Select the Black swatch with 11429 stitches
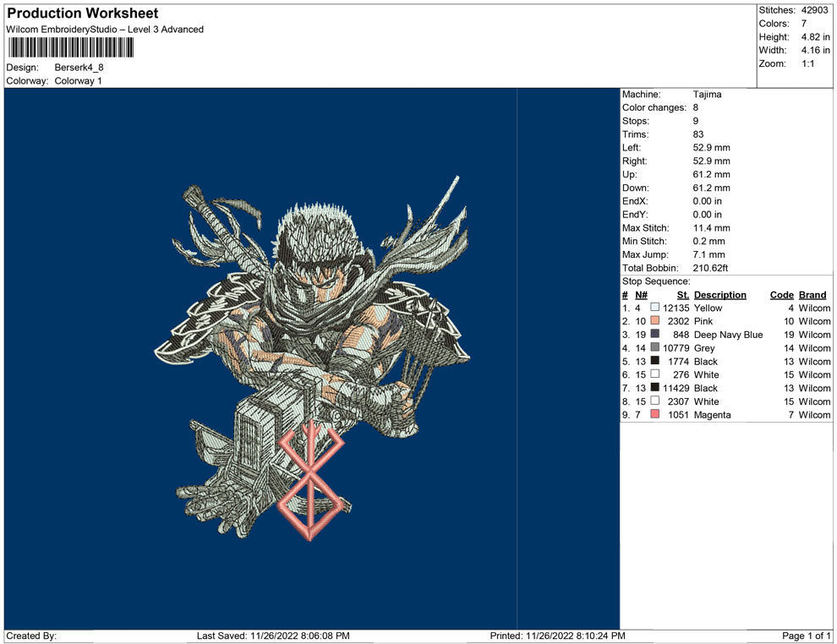The height and width of the screenshot is (644, 837). point(654,388)
